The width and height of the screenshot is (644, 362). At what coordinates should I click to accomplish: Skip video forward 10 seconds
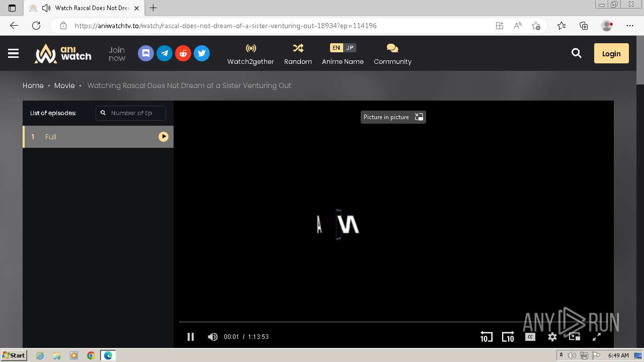pos(508,337)
